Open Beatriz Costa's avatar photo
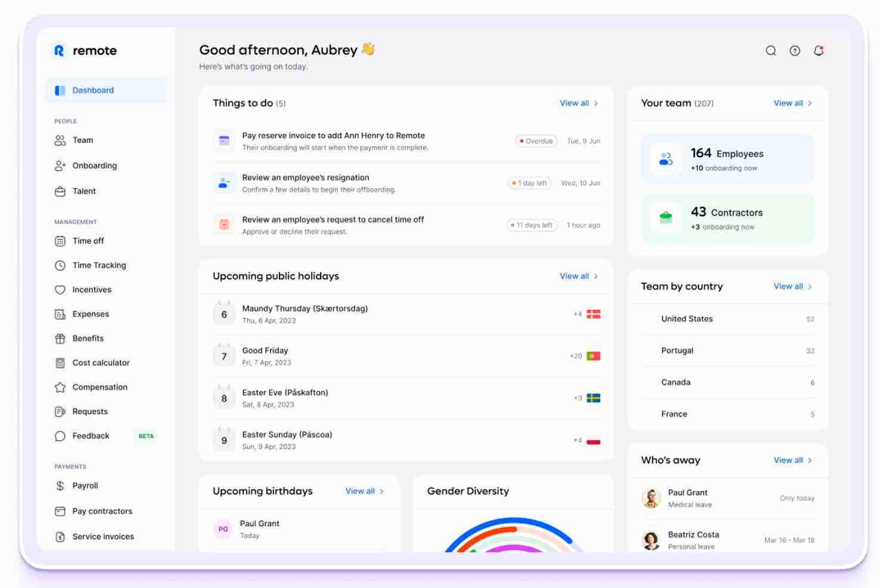Image resolution: width=882 pixels, height=588 pixels. pyautogui.click(x=651, y=540)
